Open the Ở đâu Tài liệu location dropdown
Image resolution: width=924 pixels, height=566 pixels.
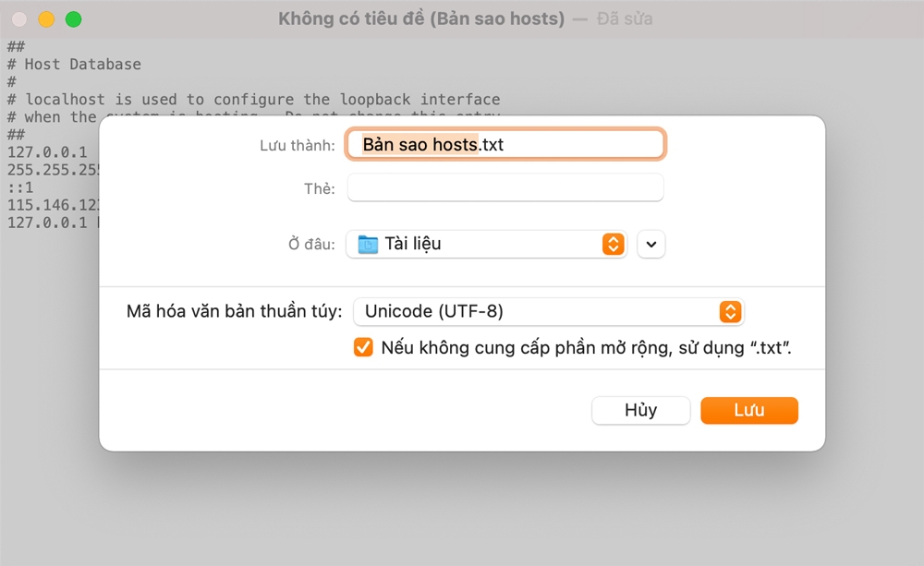click(486, 244)
